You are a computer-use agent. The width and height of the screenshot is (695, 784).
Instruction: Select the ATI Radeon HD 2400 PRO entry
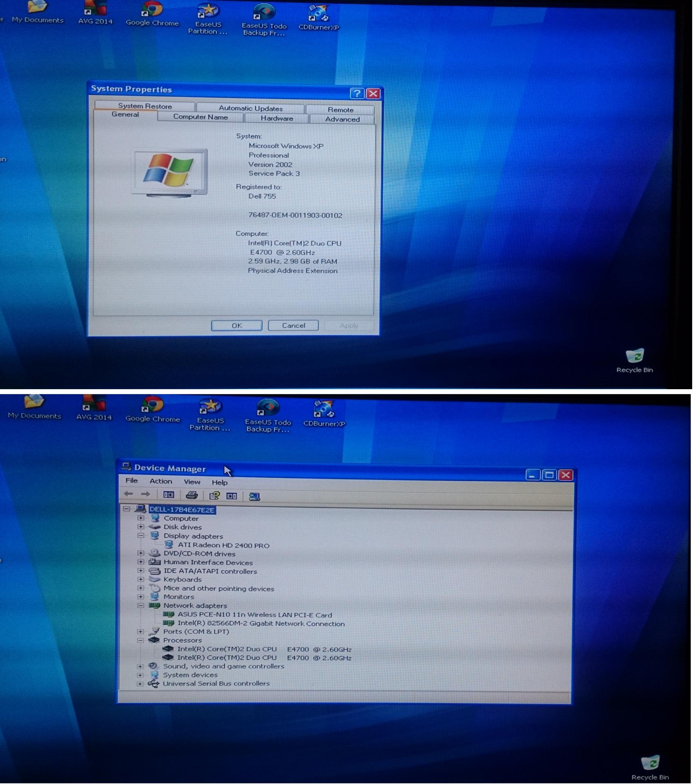tap(223, 545)
